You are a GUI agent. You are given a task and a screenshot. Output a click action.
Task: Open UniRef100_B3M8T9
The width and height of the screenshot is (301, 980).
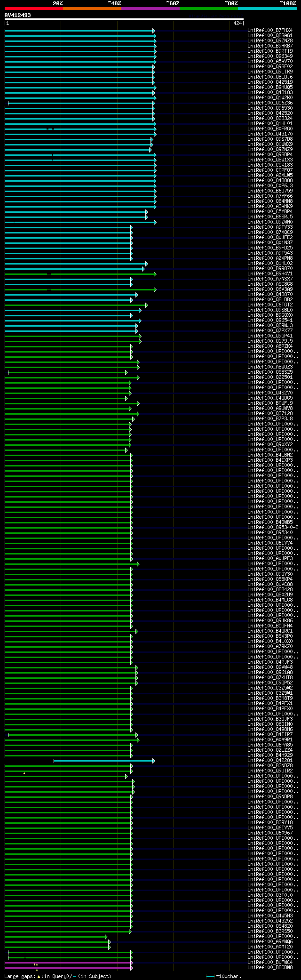pyautogui.click(x=270, y=698)
